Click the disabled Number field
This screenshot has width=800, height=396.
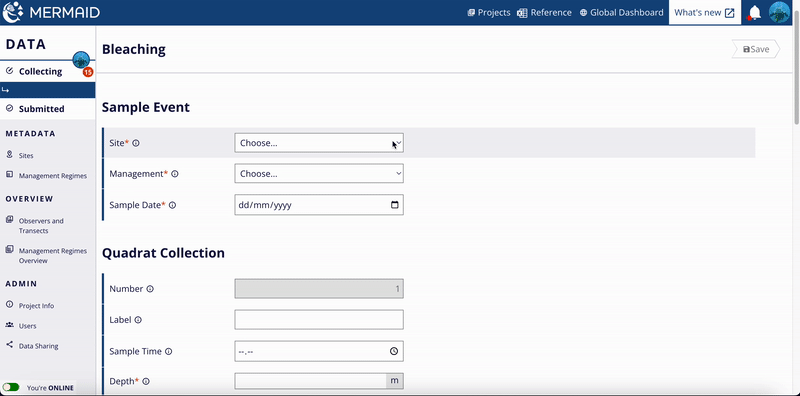319,289
